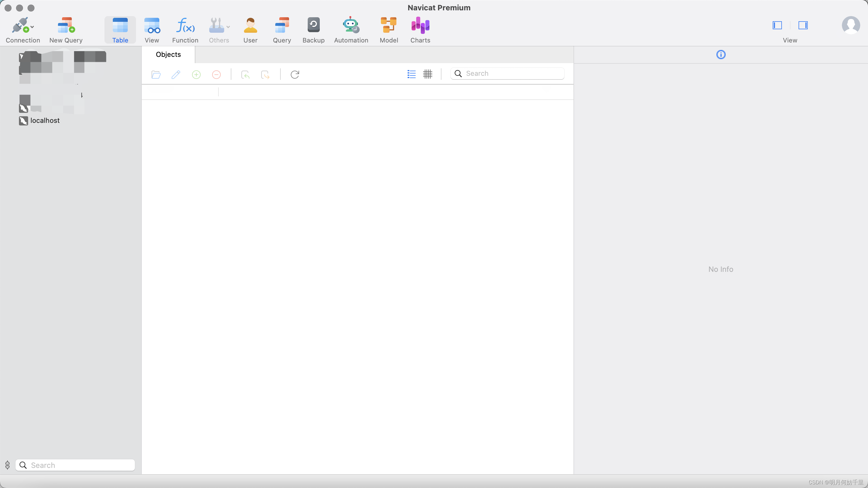This screenshot has height=488, width=868.
Task: Open the Query toolbar button
Action: click(282, 30)
